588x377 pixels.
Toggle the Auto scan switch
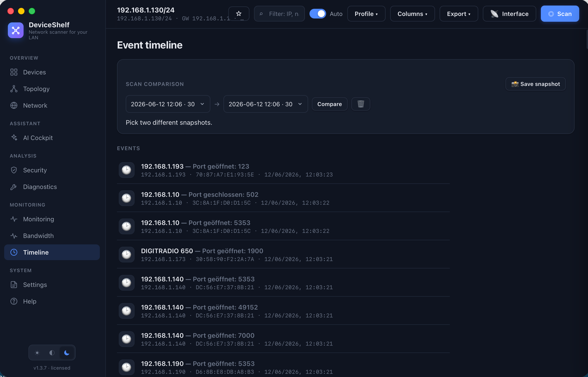pos(318,14)
